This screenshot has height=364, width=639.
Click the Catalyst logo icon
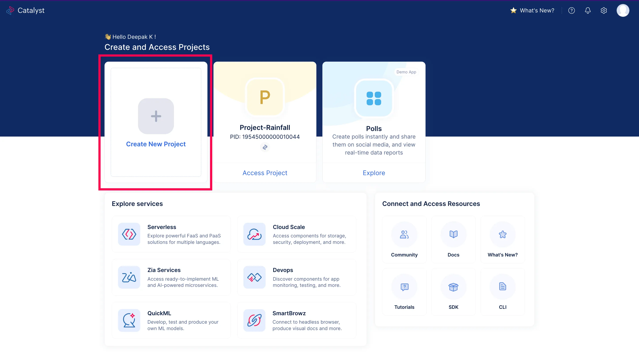(10, 10)
